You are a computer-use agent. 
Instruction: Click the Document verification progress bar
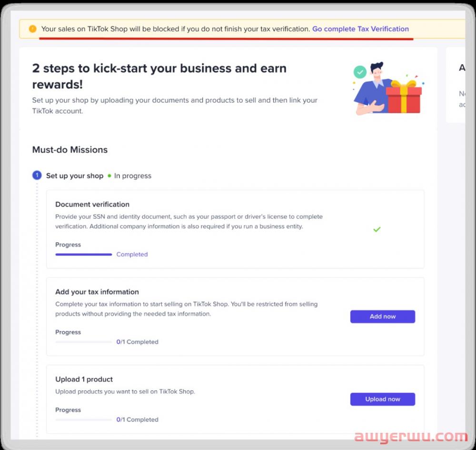[x=84, y=254]
